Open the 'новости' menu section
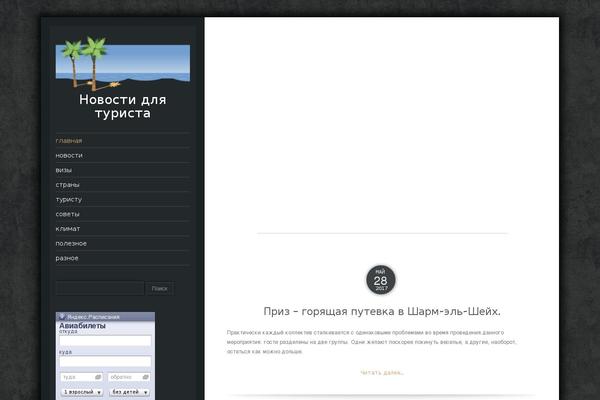 (69, 155)
